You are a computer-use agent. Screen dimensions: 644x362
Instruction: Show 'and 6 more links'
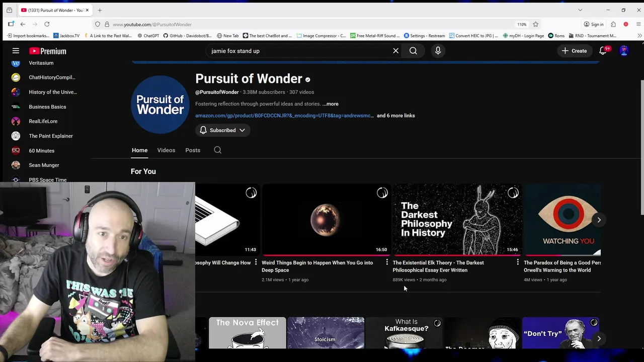(x=396, y=116)
